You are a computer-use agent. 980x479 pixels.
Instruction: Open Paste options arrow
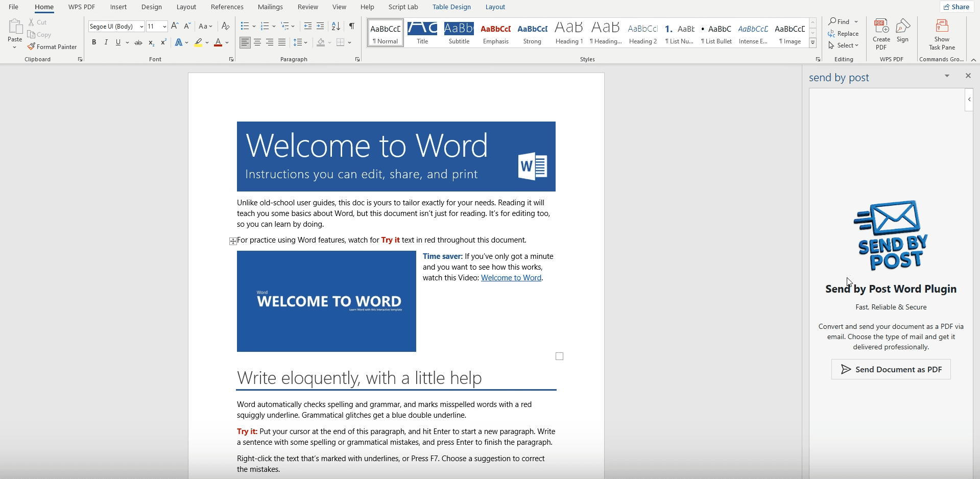15,47
